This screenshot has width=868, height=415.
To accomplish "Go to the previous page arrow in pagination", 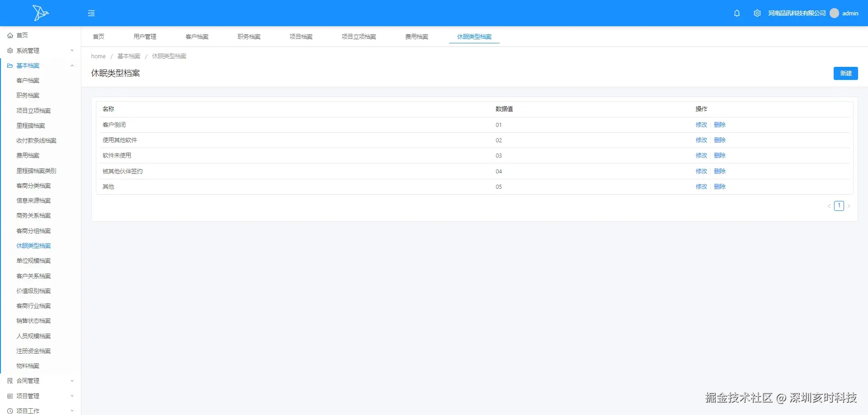I will pyautogui.click(x=829, y=206).
